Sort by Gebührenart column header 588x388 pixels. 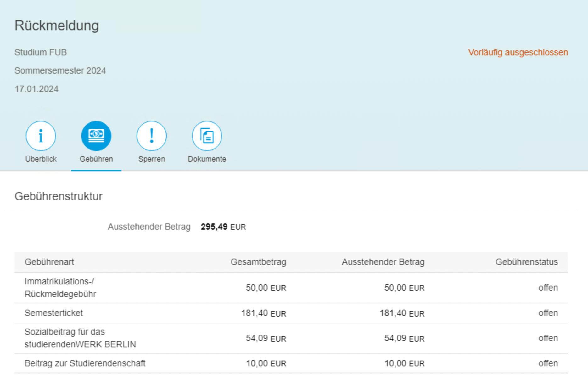[x=49, y=262]
